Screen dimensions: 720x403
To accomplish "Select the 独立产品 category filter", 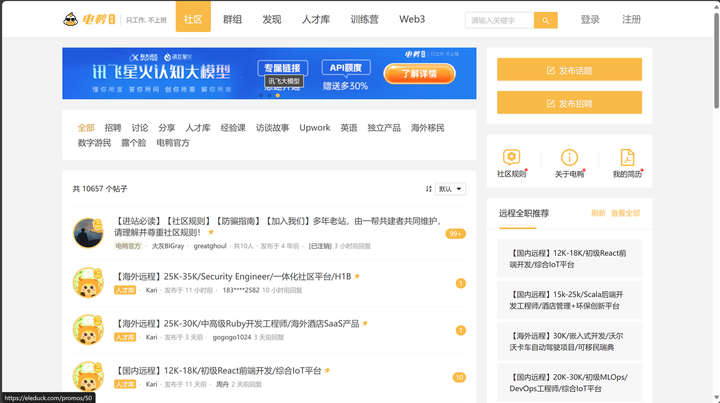I will click(x=384, y=128).
